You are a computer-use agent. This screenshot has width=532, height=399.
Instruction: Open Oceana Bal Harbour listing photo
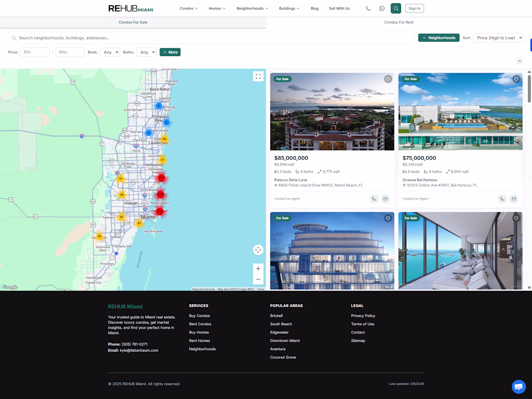click(x=460, y=112)
